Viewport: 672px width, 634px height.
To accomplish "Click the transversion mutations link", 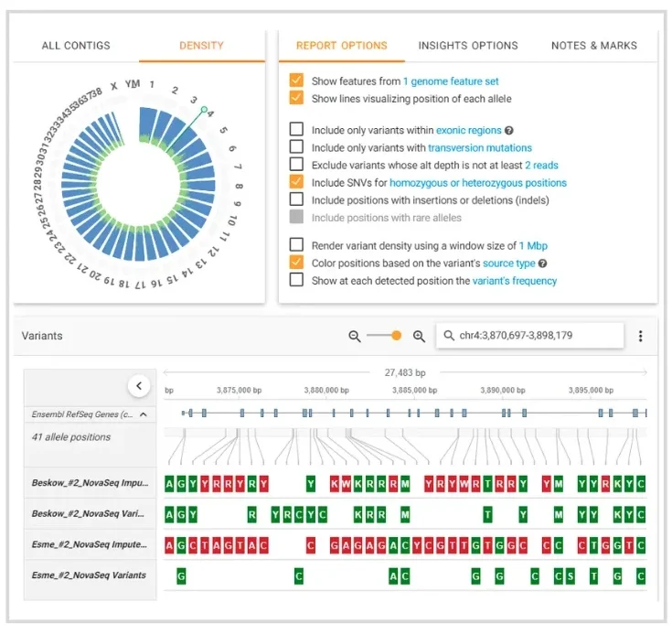I will coord(479,147).
